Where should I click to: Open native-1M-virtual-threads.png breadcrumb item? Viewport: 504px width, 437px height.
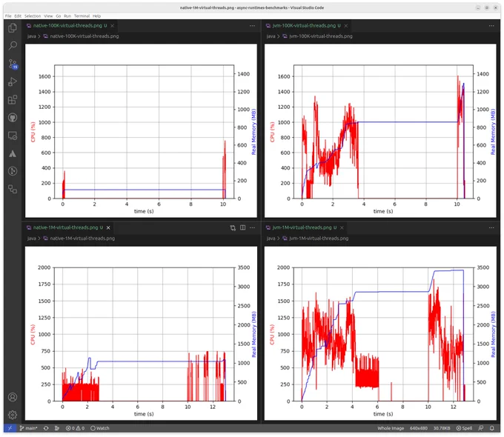pyautogui.click(x=79, y=238)
